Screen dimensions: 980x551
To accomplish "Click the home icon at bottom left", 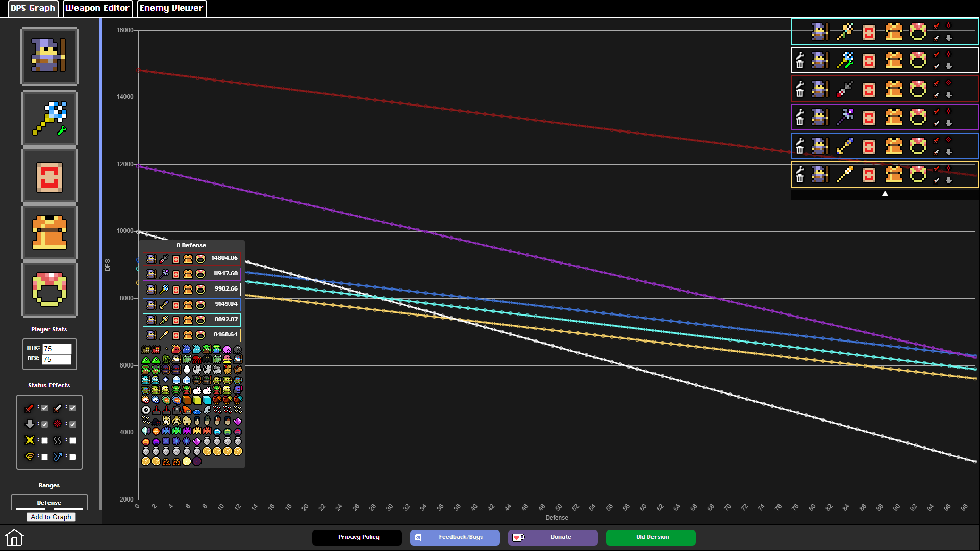I will [14, 538].
